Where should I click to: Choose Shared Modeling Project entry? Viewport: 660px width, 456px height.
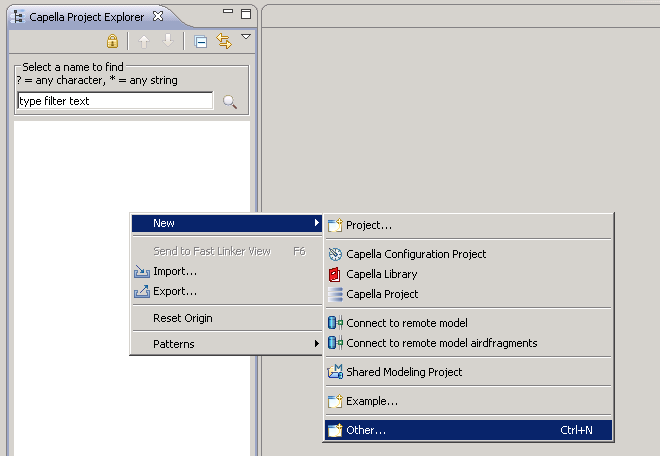(x=468, y=372)
